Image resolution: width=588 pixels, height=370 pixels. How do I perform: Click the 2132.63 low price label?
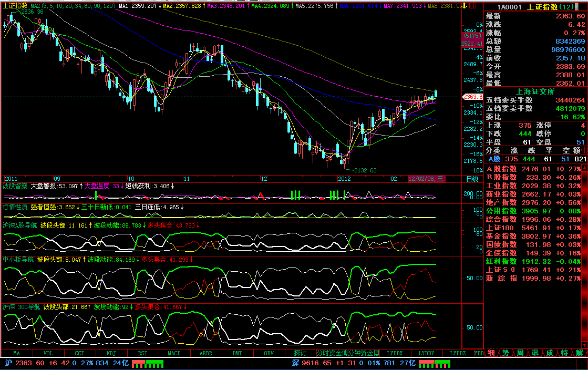pos(365,170)
